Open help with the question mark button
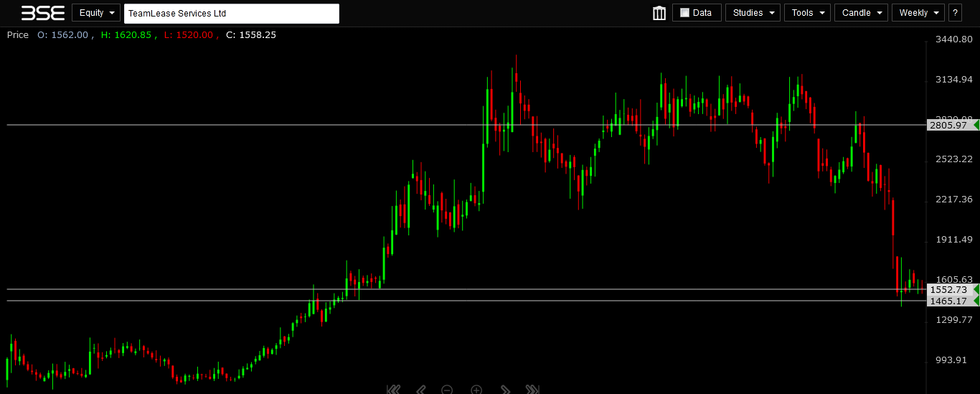Image resolution: width=980 pixels, height=394 pixels. click(x=955, y=13)
